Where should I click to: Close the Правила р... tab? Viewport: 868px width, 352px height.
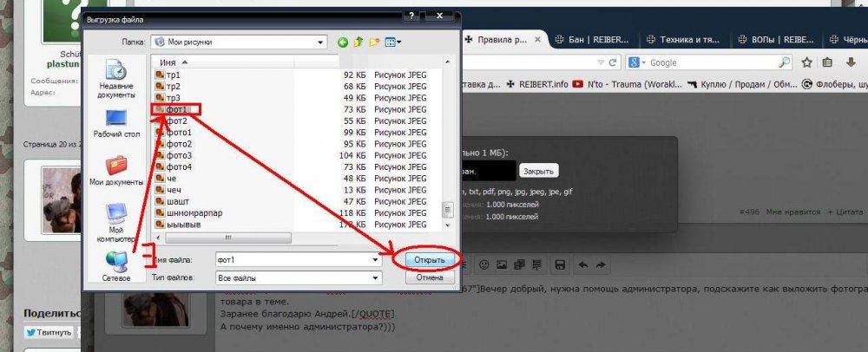(x=537, y=40)
